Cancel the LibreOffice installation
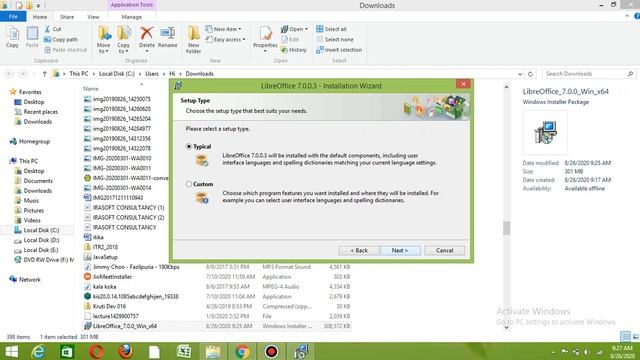The image size is (640, 360). pyautogui.click(x=444, y=250)
